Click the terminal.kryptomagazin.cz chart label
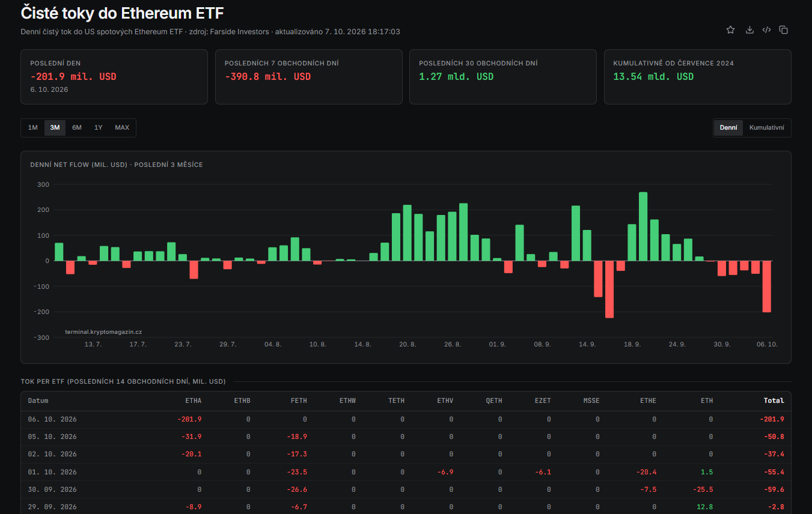This screenshot has width=812, height=514. [x=103, y=331]
